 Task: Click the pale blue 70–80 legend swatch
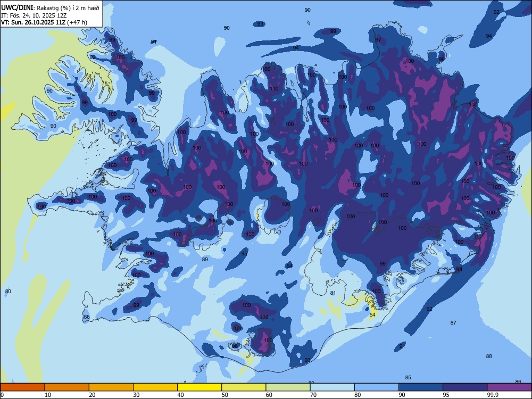332,387
